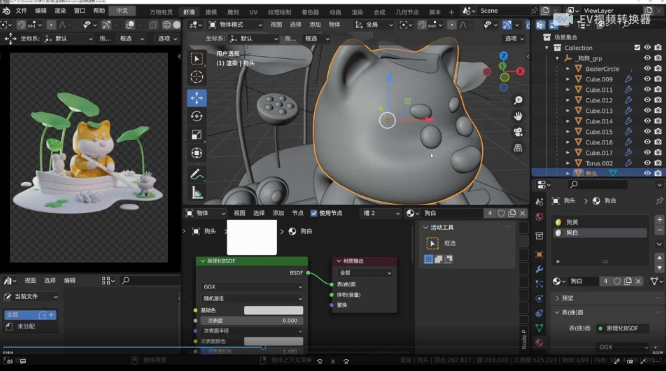Viewport: 666px width, 371px height.
Task: Select the Transform tool
Action: [197, 153]
